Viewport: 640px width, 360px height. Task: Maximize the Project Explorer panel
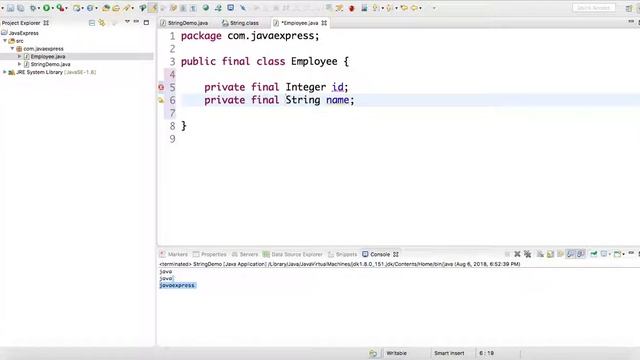click(x=146, y=22)
